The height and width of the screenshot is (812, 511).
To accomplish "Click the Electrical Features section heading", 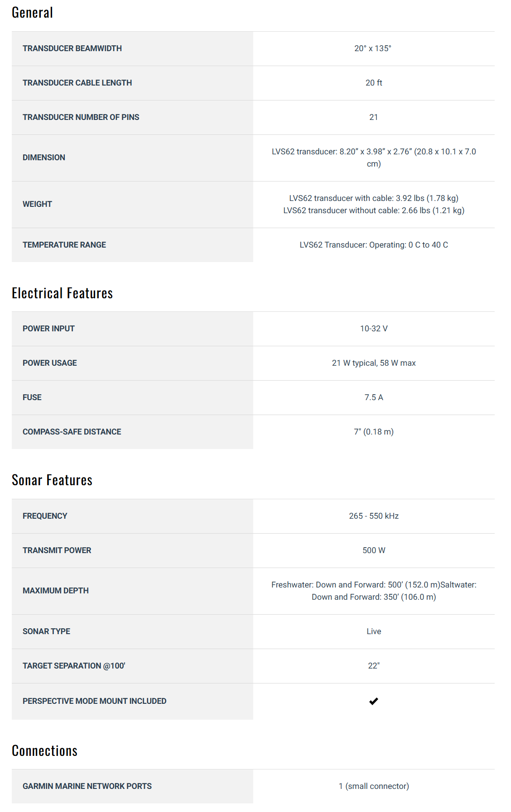I will click(62, 293).
